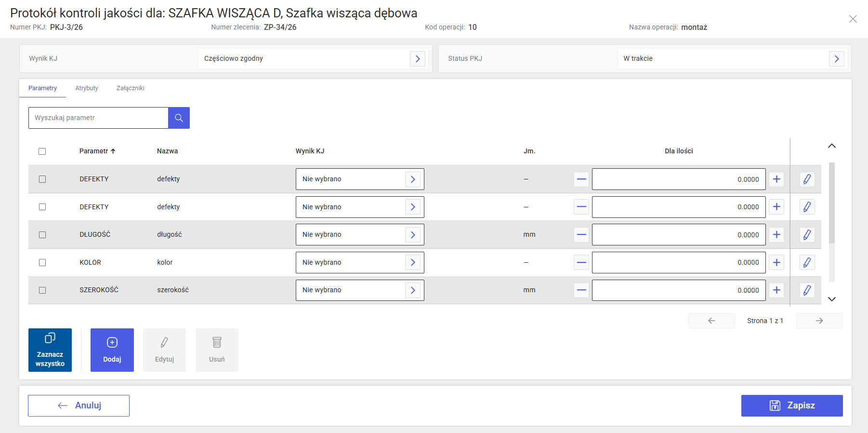The height and width of the screenshot is (433, 868).
Task: Open Wynik KJ dropdown in KOLOR row
Action: (x=360, y=262)
